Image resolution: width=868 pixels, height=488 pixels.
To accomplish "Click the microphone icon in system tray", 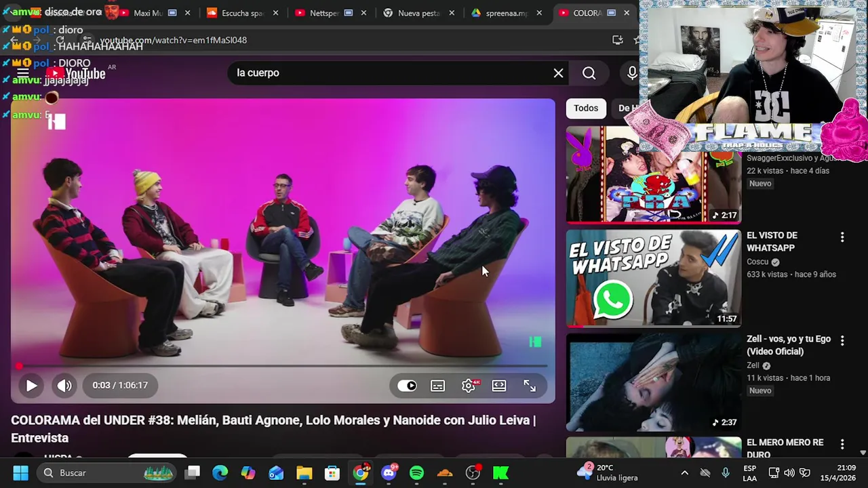I will [x=726, y=472].
